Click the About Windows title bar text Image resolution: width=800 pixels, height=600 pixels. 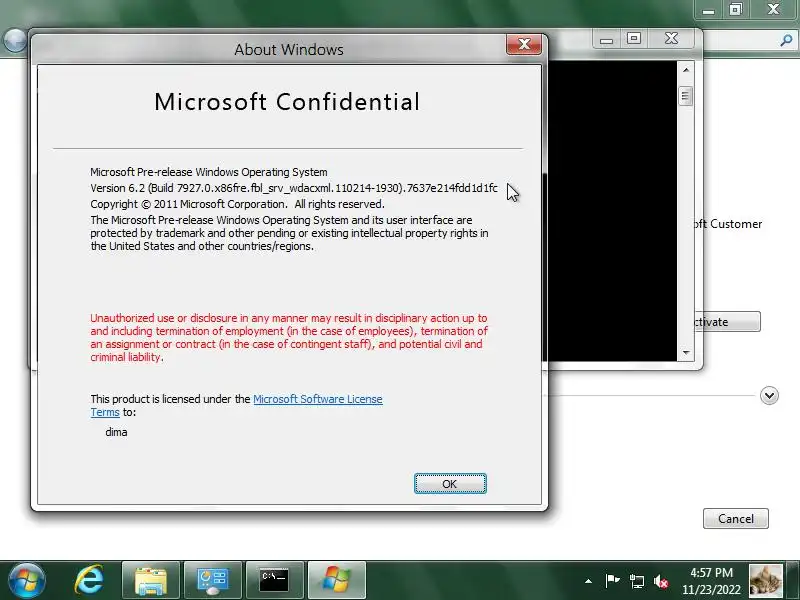tap(289, 49)
